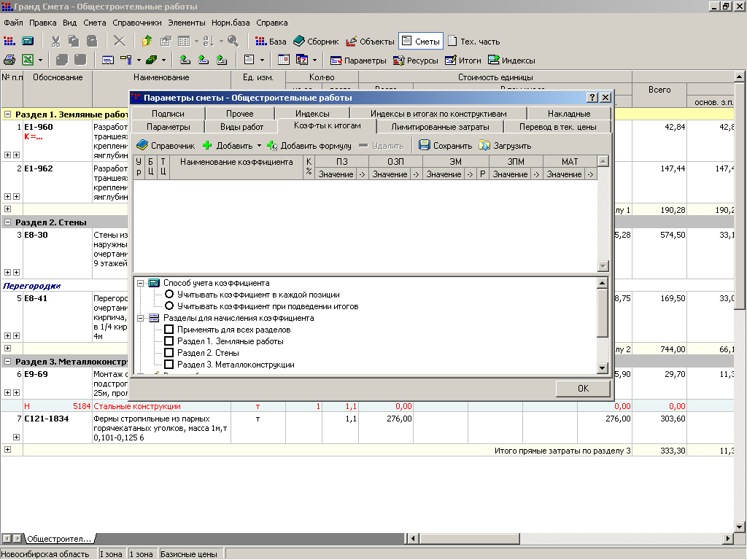This screenshot has height=560, width=747.
Task: Open Тех. часть in toolbar
Action: tap(473, 42)
